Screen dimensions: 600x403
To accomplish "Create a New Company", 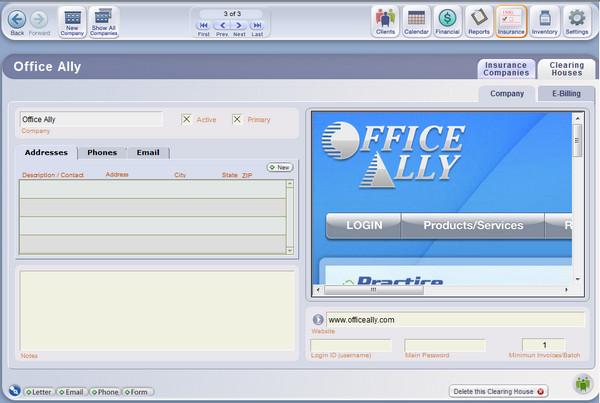I will tap(72, 22).
